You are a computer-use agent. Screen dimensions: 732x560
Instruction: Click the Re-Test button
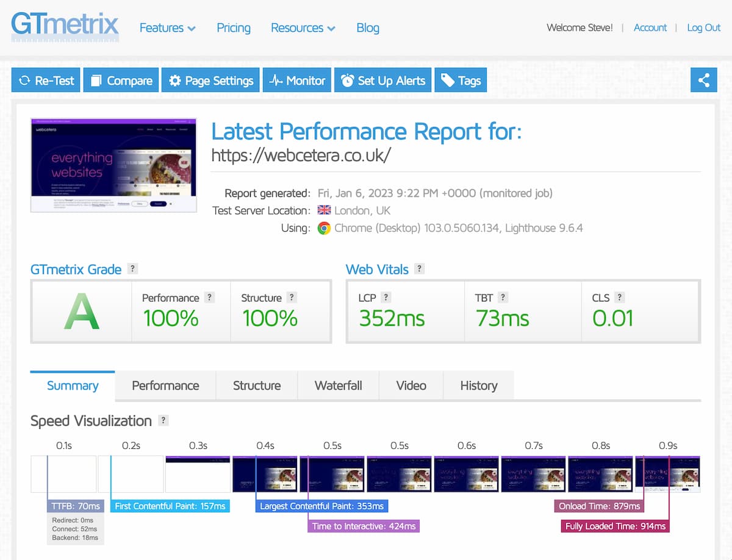[46, 80]
